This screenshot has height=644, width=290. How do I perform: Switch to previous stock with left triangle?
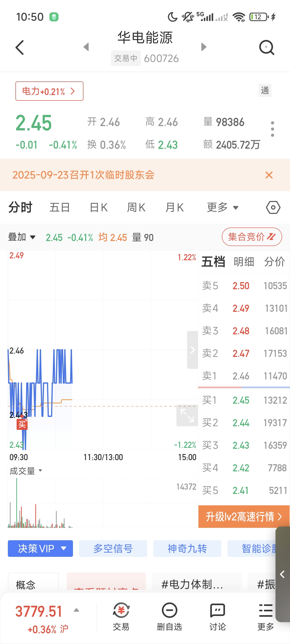pos(86,47)
